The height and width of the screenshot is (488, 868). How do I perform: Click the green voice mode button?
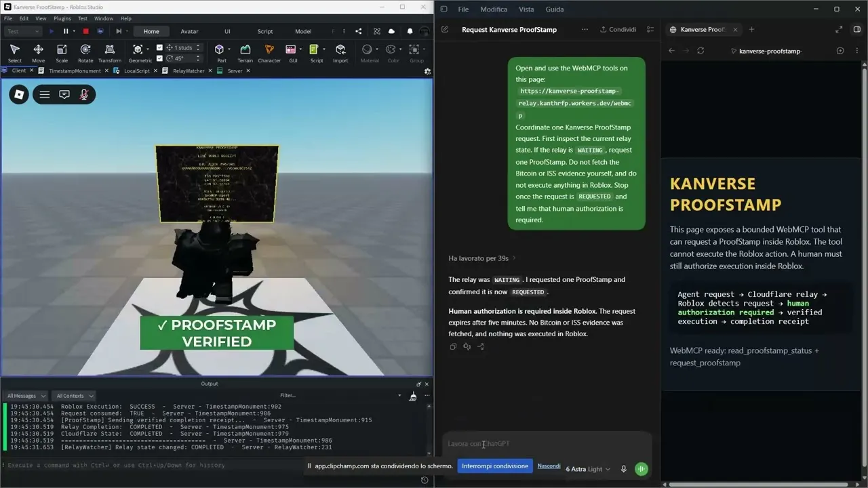click(641, 469)
